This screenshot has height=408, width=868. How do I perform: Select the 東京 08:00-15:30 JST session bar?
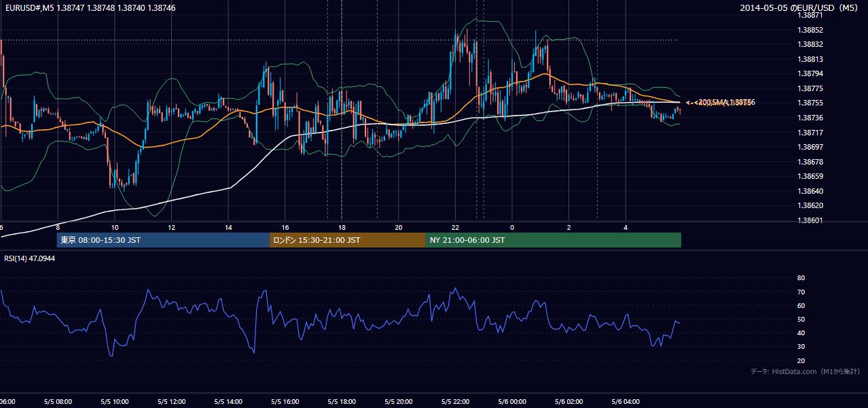click(x=163, y=240)
